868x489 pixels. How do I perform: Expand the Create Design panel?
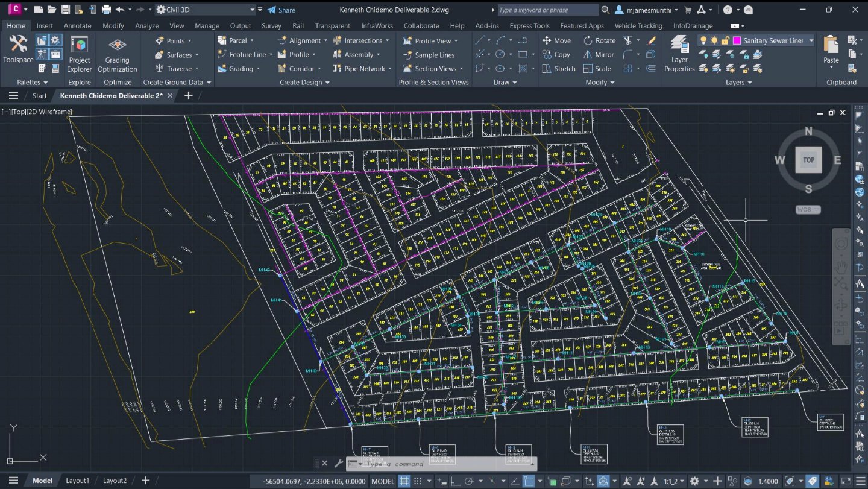304,82
